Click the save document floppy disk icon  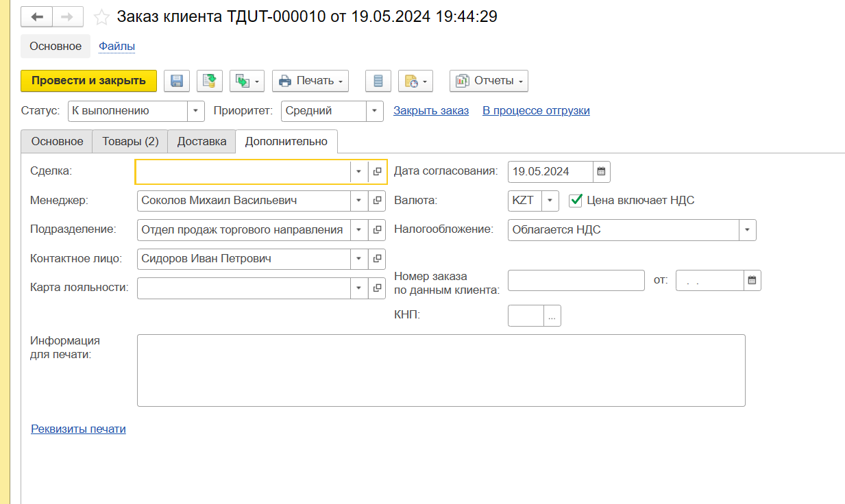pos(176,81)
